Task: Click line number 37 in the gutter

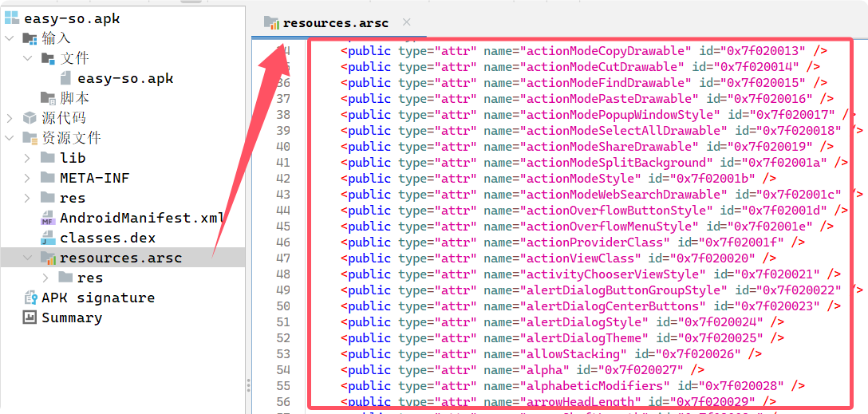Action: click(283, 99)
